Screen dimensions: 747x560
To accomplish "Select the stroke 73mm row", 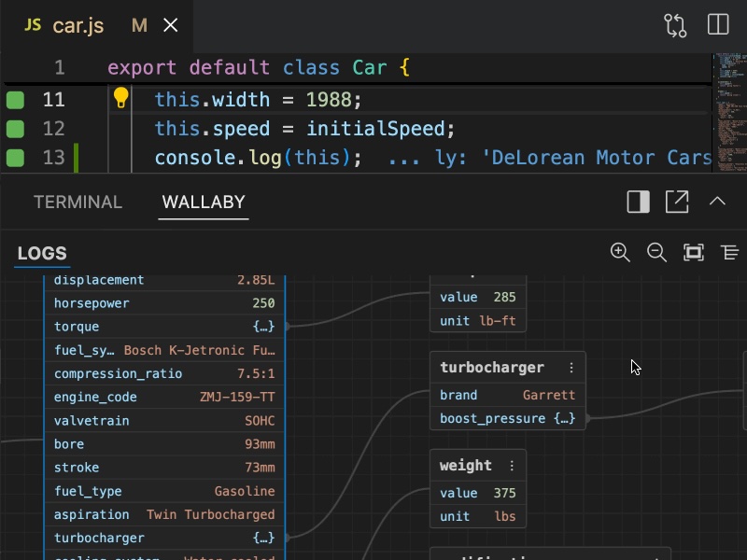I will (164, 468).
